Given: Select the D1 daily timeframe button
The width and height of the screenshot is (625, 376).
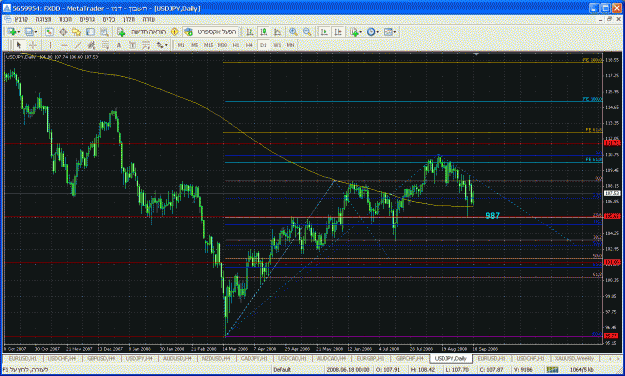Looking at the screenshot, I should tap(263, 45).
